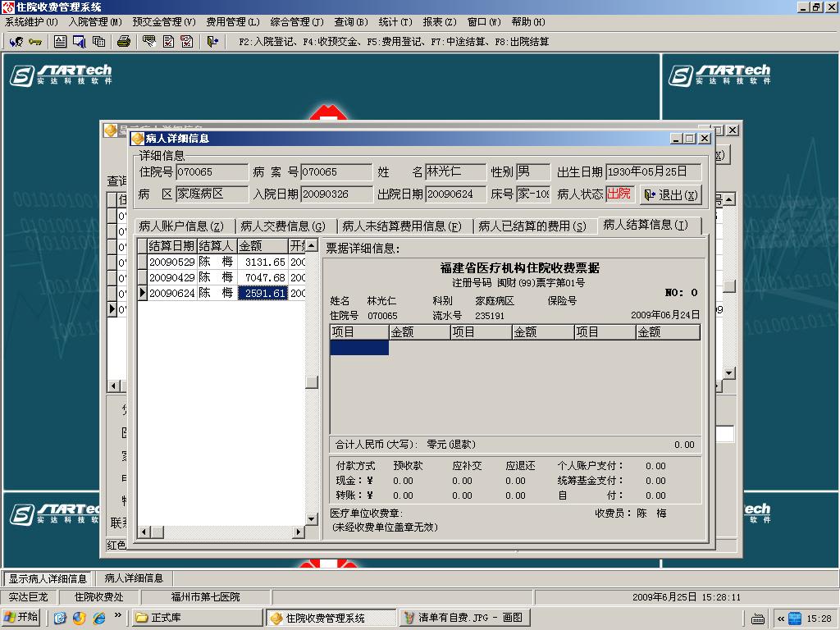840x630 pixels.
Task: Click settlement list scroll left arrow
Action: pyautogui.click(x=144, y=532)
